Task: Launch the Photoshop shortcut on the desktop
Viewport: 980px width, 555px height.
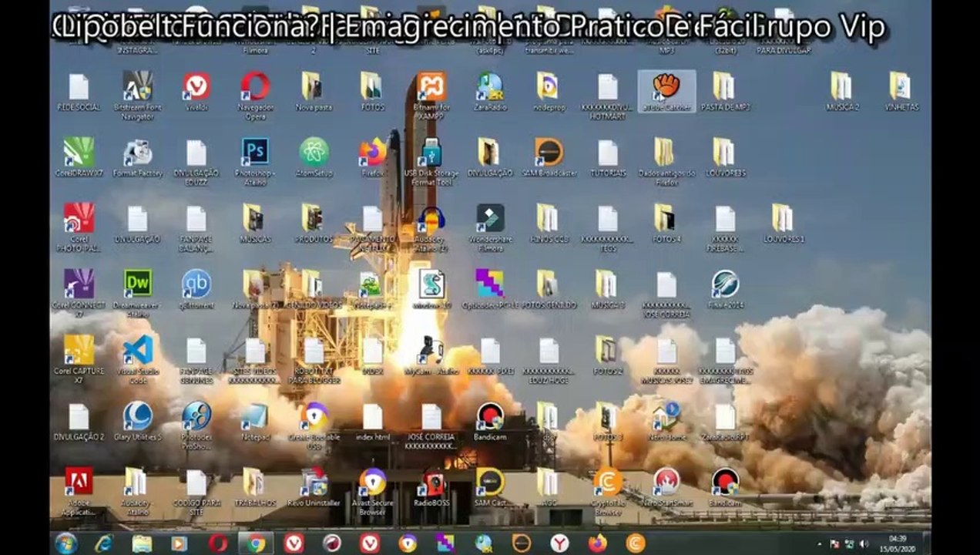Action: [x=255, y=162]
